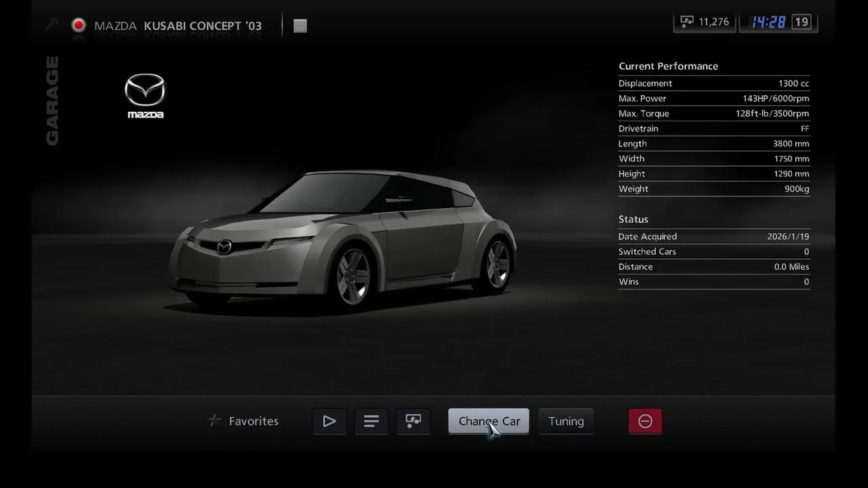Click the Date Acquired 2026/1/19 value

[788, 237]
